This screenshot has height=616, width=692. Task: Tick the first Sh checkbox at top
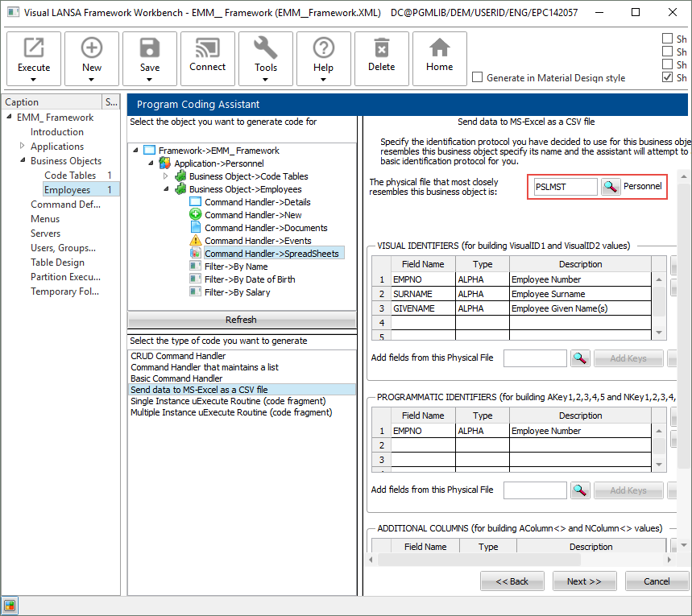coord(667,39)
